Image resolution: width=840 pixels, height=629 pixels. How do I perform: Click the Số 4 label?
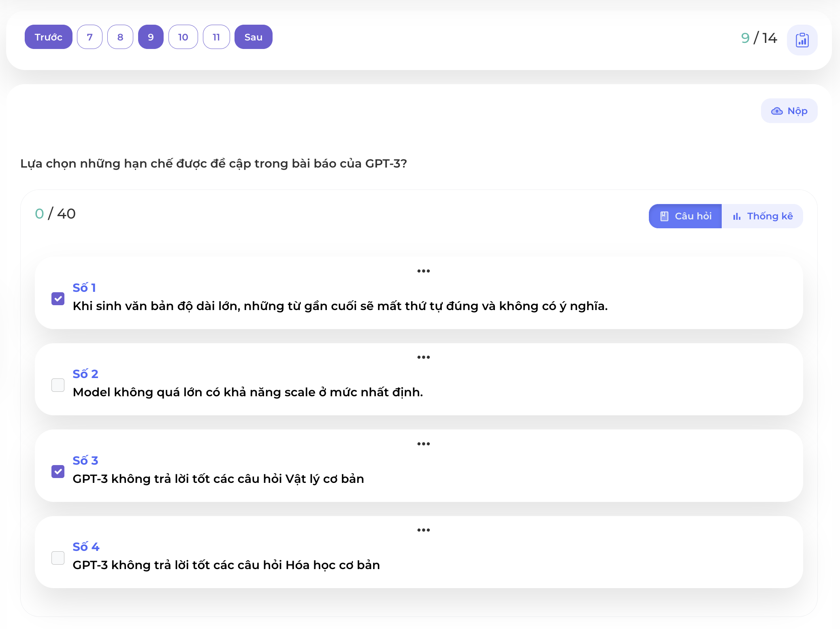86,547
